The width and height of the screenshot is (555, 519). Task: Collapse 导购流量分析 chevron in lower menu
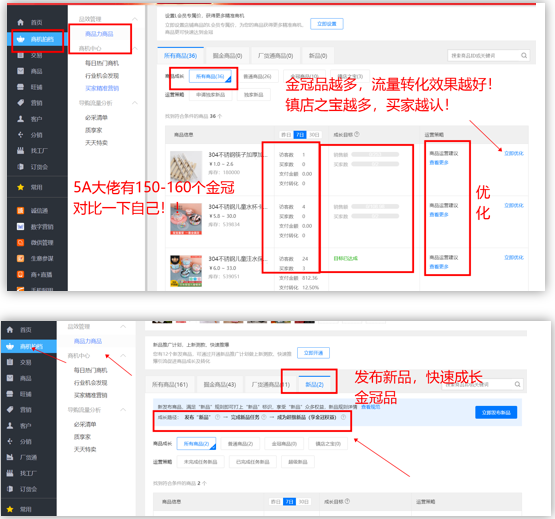pos(123,410)
